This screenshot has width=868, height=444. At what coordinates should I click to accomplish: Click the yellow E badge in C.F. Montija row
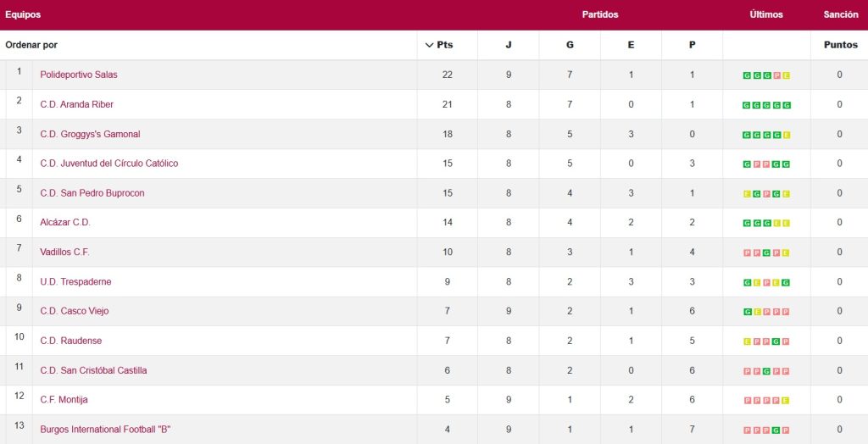[787, 401]
